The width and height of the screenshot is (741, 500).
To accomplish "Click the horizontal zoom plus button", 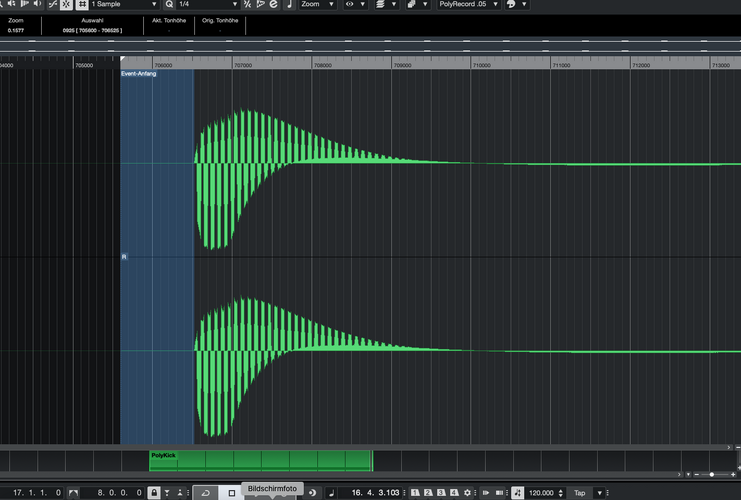I will 733,474.
